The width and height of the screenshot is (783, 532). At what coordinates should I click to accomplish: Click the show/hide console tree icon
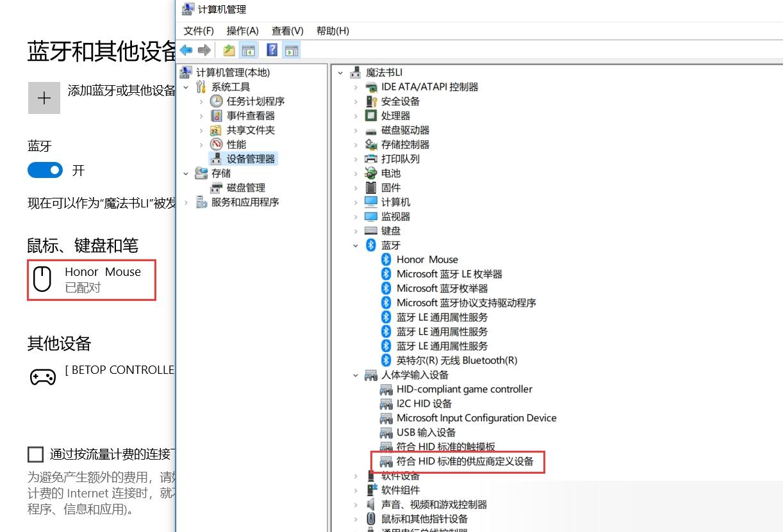tap(248, 50)
